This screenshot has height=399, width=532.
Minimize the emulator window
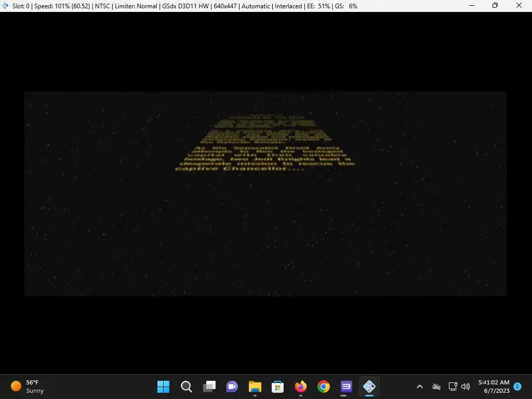tap(472, 5)
